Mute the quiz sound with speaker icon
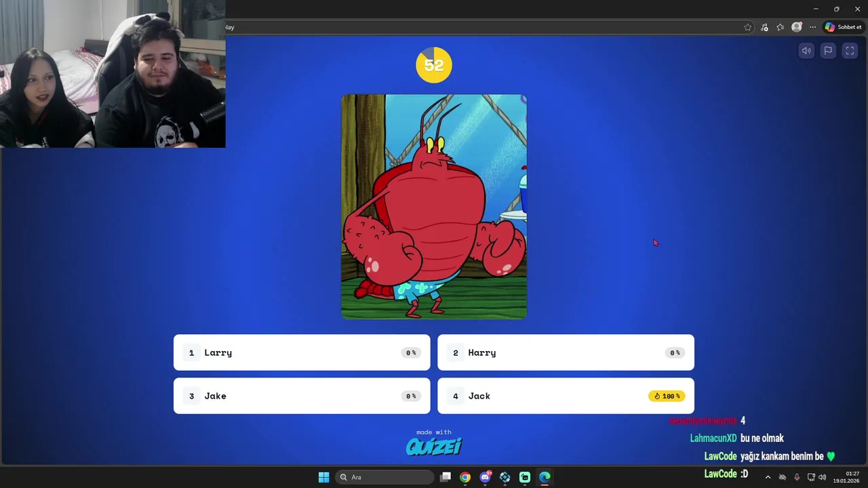The width and height of the screenshot is (868, 488). coord(806,51)
